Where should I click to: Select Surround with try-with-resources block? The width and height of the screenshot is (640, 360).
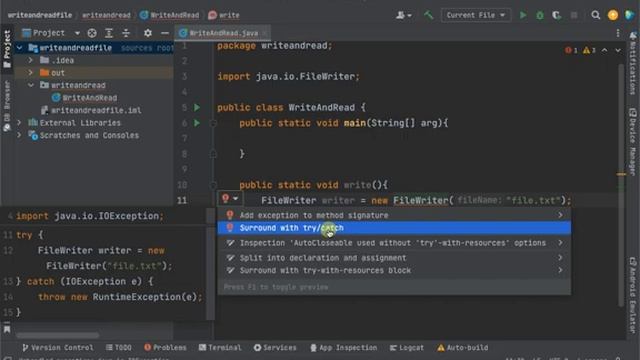pos(393,270)
